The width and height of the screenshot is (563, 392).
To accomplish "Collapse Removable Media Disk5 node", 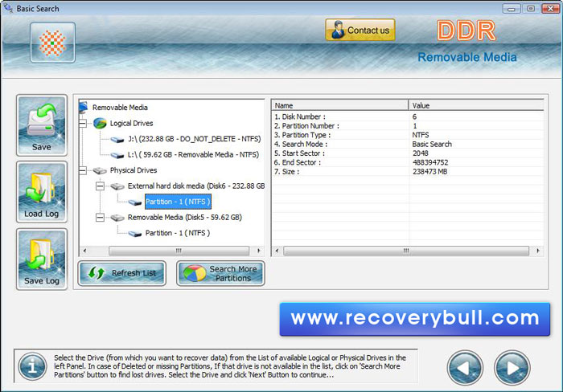I will [x=101, y=218].
